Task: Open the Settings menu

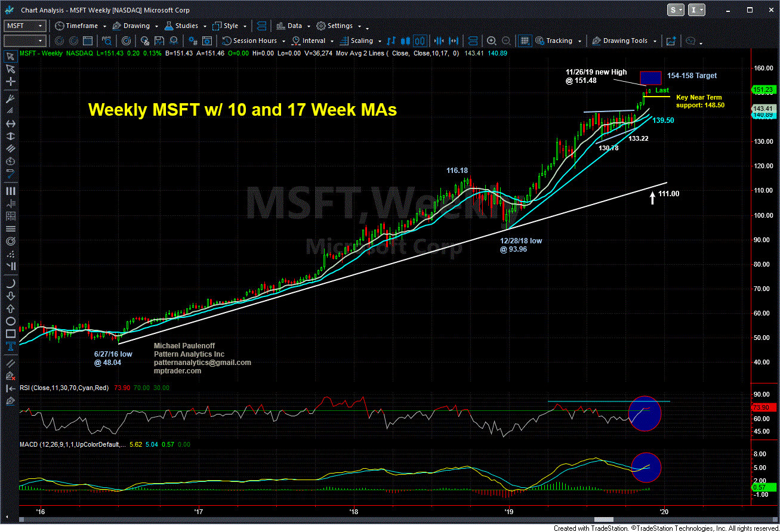Action: pos(335,26)
